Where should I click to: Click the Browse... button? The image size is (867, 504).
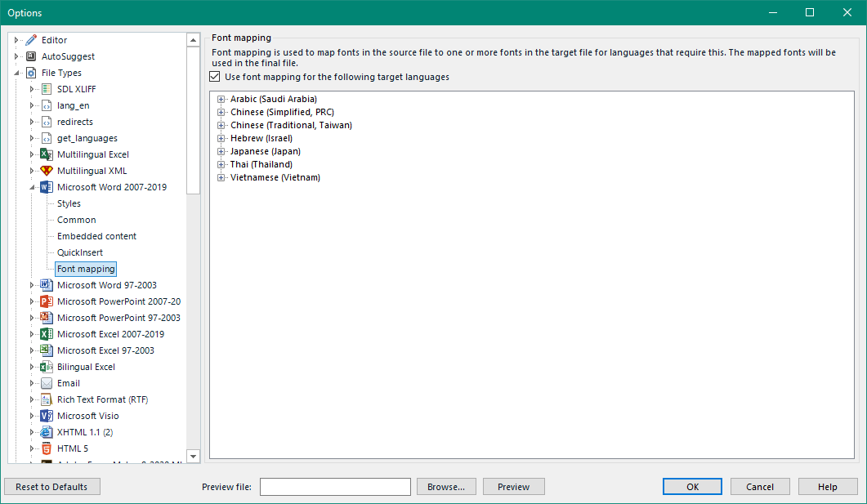click(x=446, y=487)
